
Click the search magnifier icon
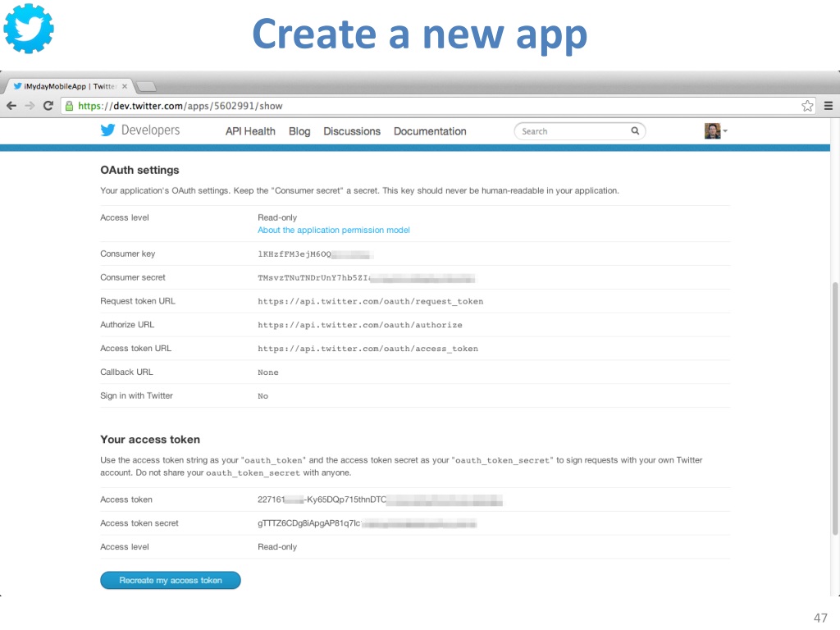(635, 130)
